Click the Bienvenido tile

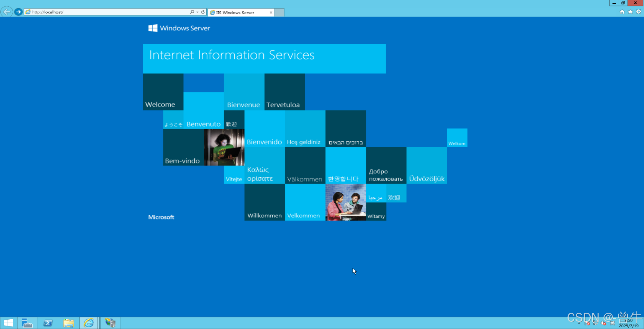coord(265,129)
